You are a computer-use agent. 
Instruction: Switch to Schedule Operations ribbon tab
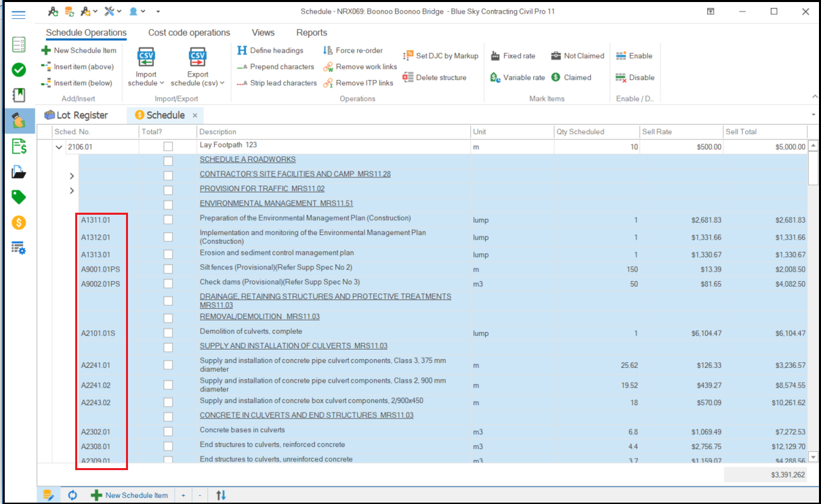86,33
